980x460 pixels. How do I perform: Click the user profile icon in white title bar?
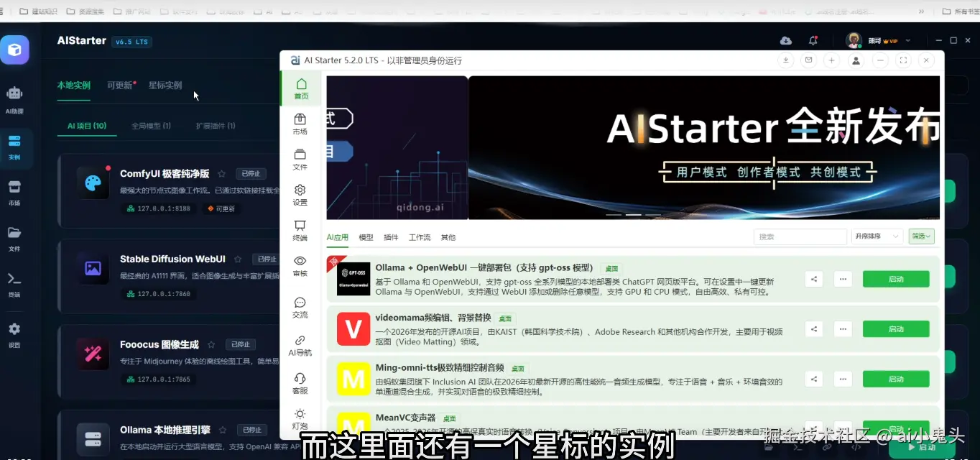tap(856, 60)
